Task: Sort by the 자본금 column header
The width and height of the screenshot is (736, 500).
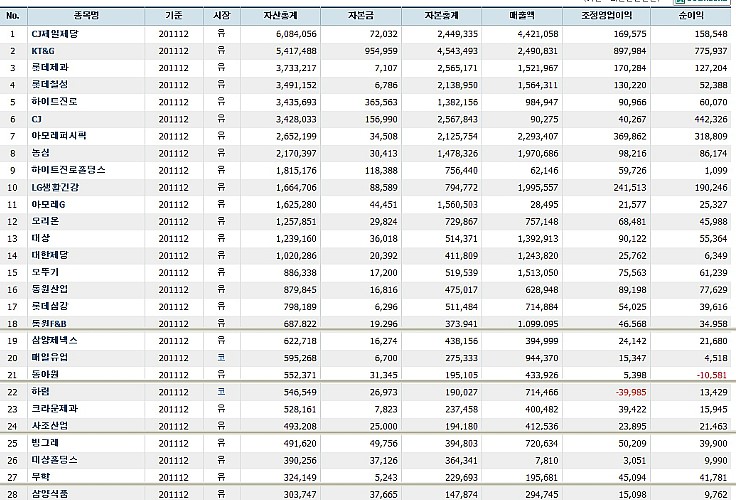Action: [361, 15]
